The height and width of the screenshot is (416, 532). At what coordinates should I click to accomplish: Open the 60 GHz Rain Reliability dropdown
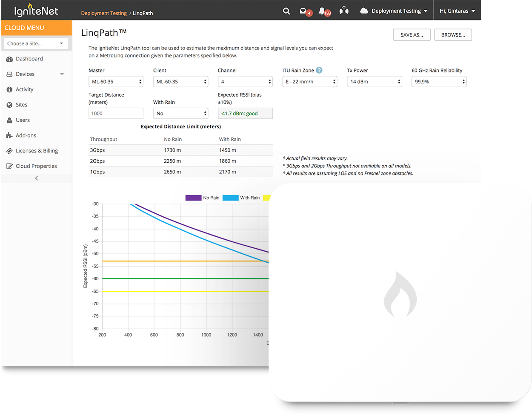point(439,81)
